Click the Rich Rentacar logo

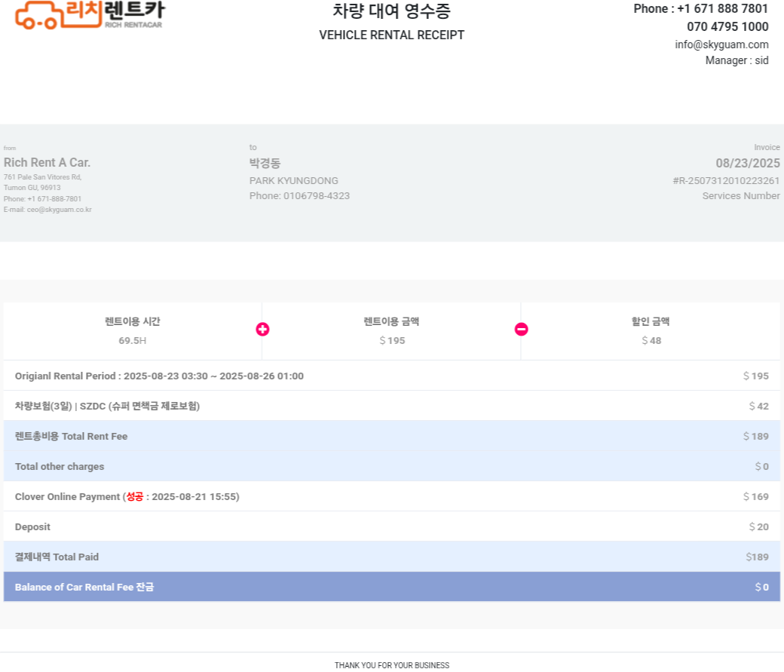(90, 15)
